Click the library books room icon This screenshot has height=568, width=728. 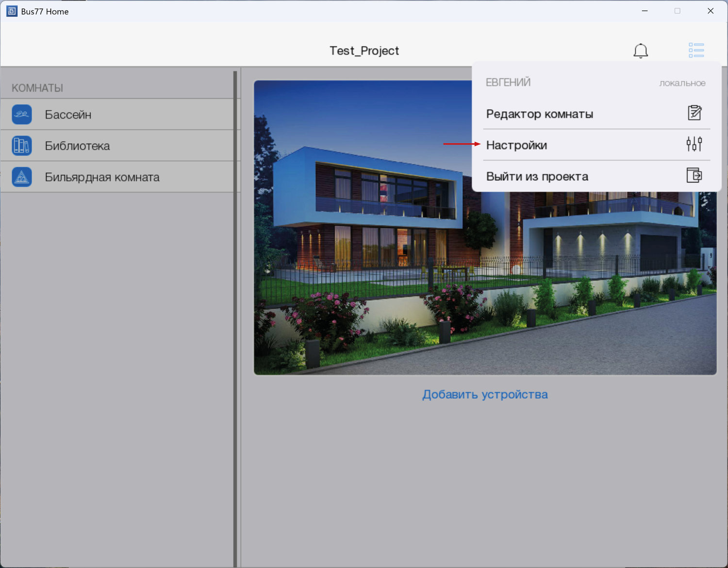click(x=22, y=146)
